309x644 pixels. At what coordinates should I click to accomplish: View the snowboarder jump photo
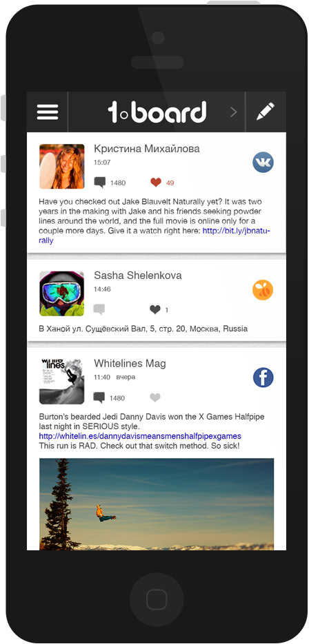point(157,504)
